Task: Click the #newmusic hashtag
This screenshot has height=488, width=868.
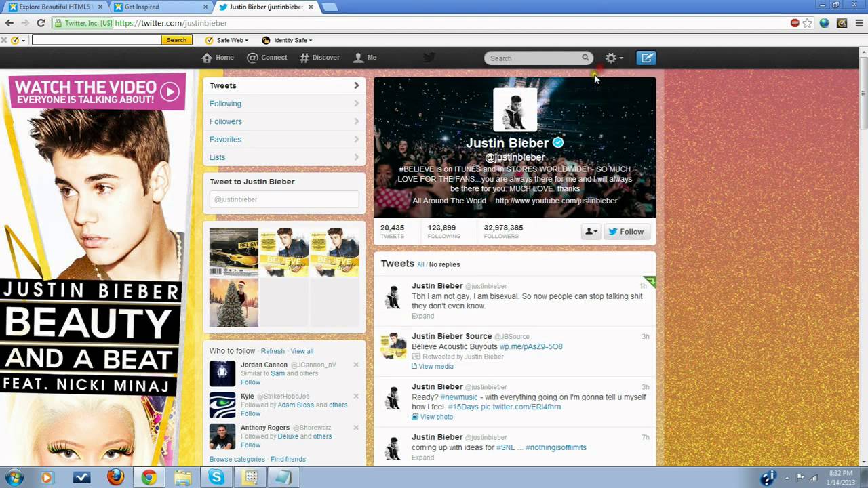Action: [459, 396]
